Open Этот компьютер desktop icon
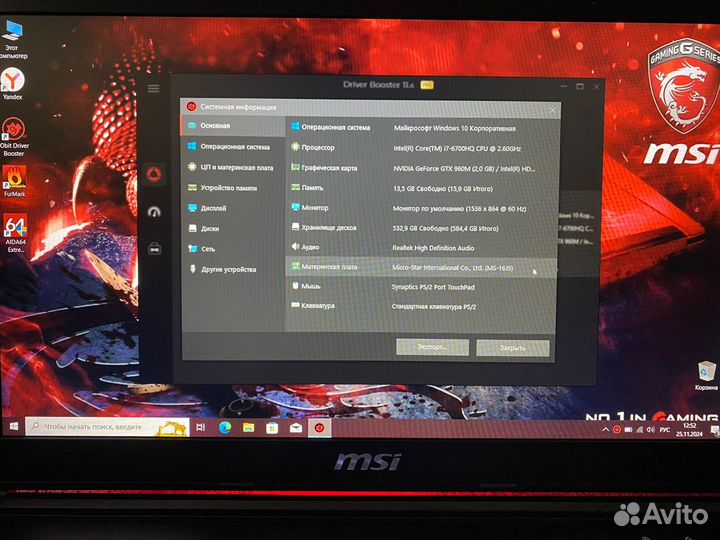Image resolution: width=720 pixels, height=540 pixels. (x=12, y=39)
